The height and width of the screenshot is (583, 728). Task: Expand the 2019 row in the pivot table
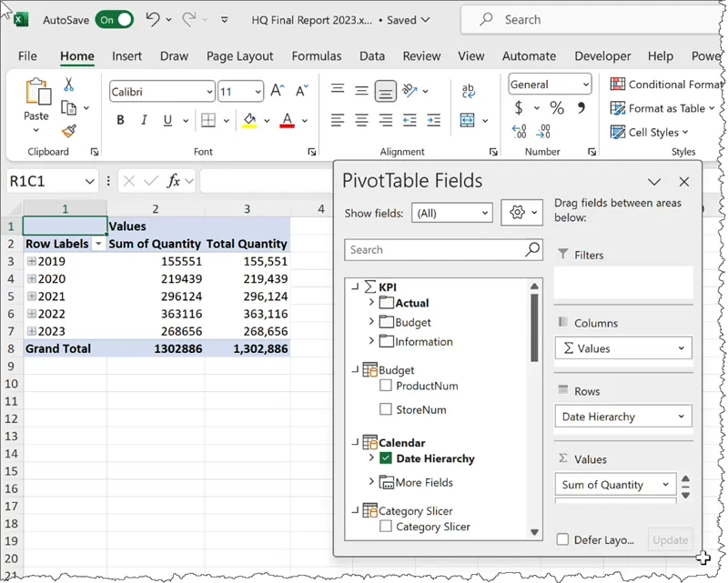(32, 261)
